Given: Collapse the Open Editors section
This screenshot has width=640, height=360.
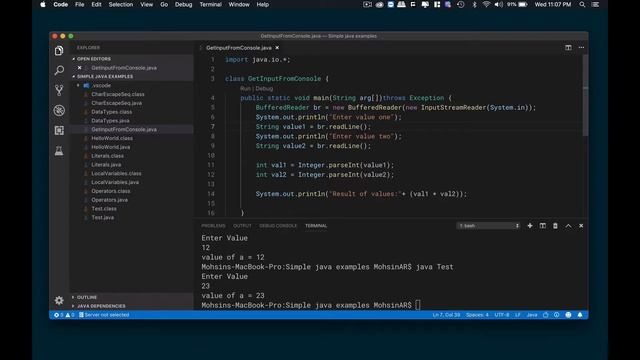Looking at the screenshot, I should (93, 59).
